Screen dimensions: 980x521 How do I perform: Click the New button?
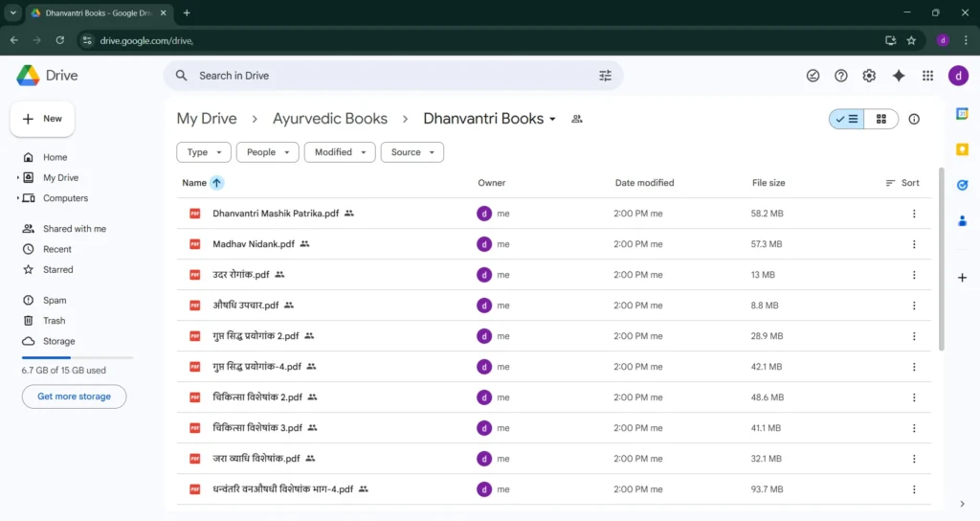pyautogui.click(x=42, y=119)
